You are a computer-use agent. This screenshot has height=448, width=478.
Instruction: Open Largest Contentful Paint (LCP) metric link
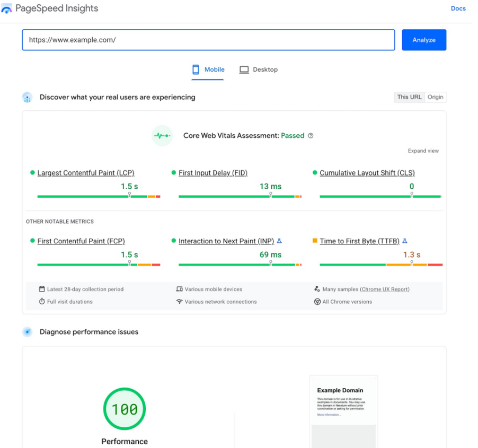[x=86, y=173]
